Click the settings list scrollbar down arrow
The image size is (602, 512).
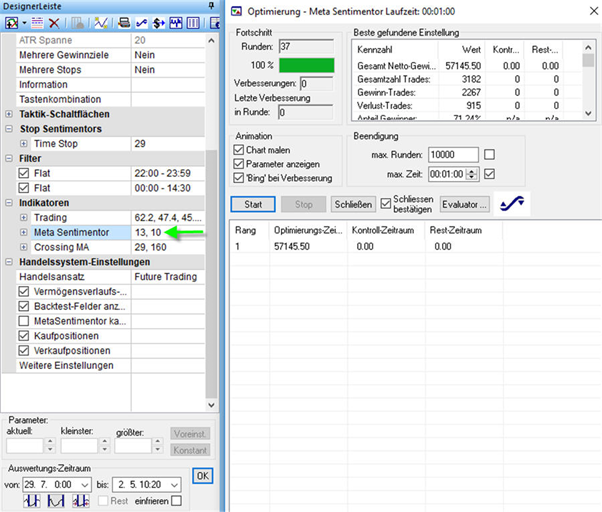tap(211, 405)
